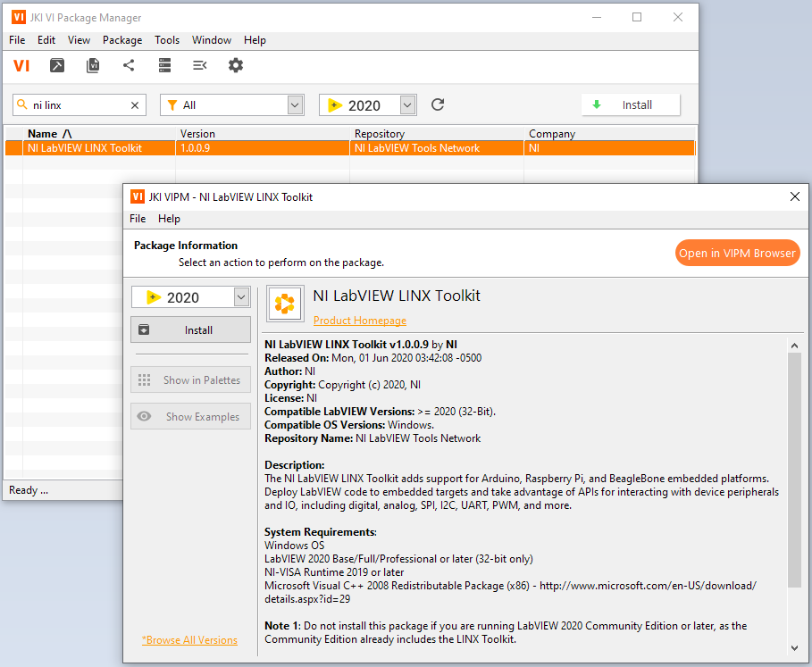Clear the search text with X
Image resolution: width=812 pixels, height=667 pixels.
point(135,105)
